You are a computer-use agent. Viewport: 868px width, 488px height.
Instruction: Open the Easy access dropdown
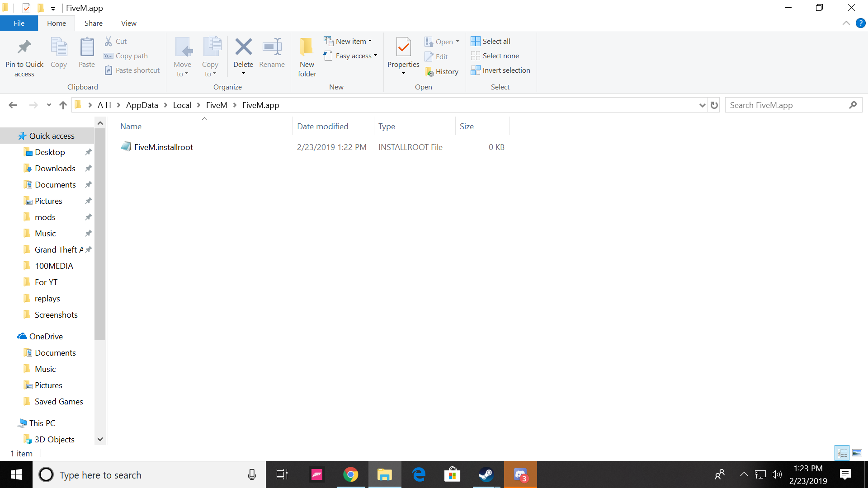click(x=376, y=56)
